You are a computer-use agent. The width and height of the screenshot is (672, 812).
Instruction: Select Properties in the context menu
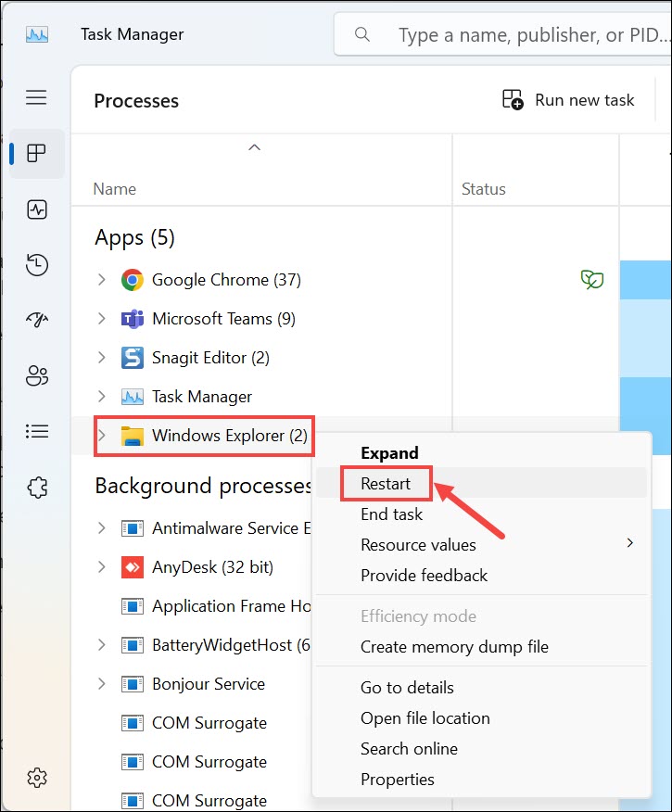397,779
